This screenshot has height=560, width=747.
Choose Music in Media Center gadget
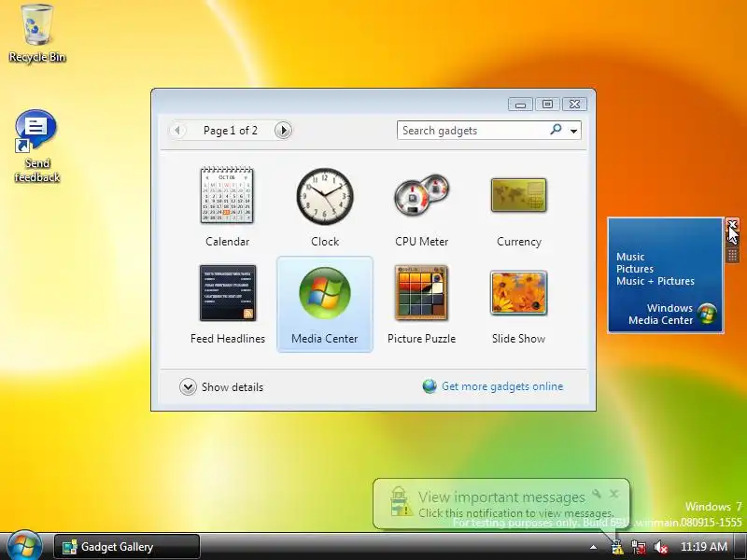click(630, 257)
